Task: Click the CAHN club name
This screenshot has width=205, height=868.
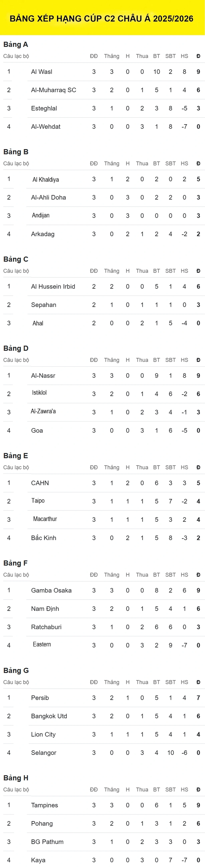Action: click(40, 483)
